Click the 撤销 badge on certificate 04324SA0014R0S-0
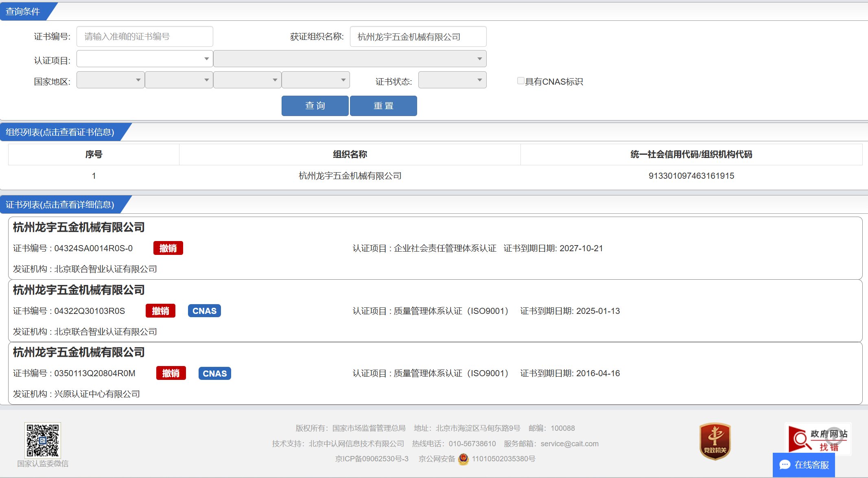 168,248
